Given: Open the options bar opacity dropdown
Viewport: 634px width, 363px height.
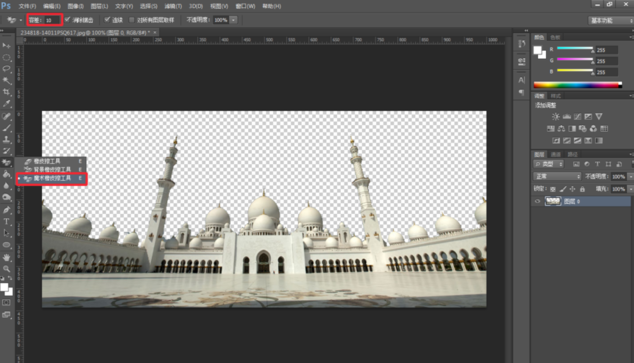Looking at the screenshot, I should [x=233, y=20].
